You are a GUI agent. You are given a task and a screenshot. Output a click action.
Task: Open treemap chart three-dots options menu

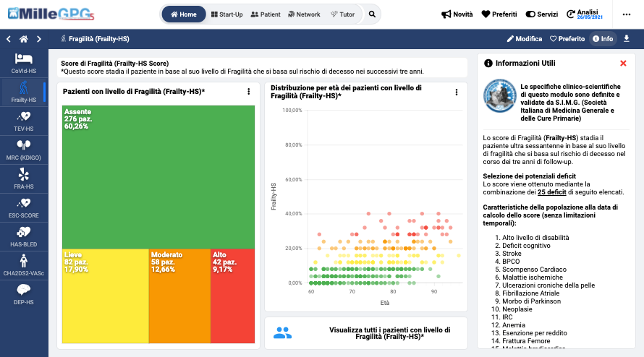click(248, 92)
